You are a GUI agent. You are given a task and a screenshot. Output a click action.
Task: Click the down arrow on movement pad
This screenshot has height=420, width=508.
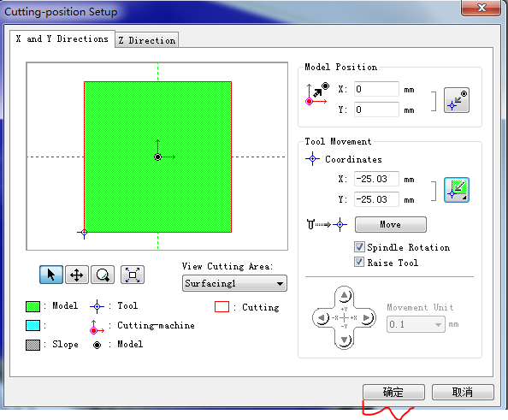[x=344, y=340]
